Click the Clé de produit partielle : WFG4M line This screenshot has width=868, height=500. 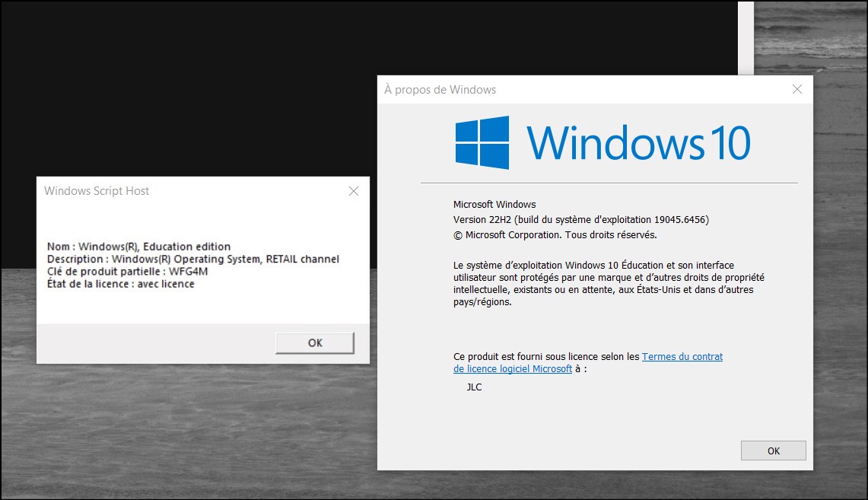tap(127, 272)
